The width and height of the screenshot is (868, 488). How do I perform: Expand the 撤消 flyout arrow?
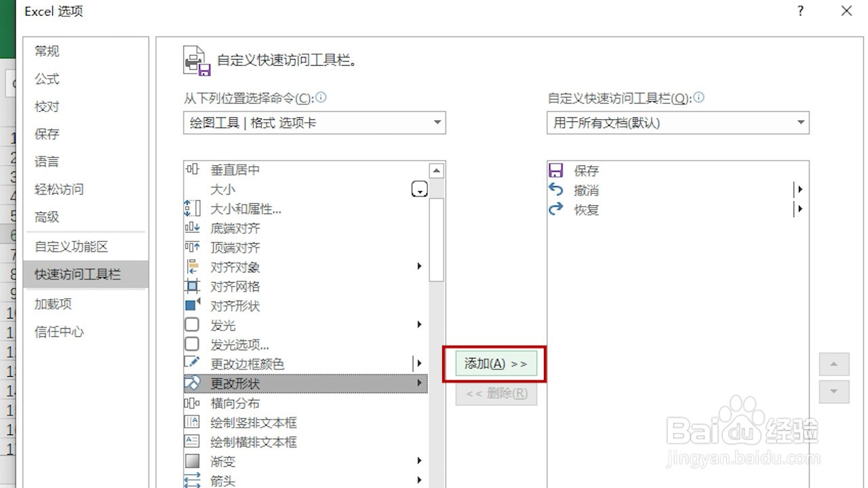(x=799, y=190)
